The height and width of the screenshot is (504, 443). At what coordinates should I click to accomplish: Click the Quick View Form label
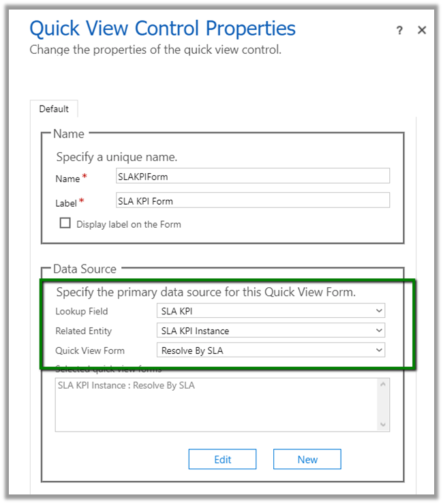[90, 351]
